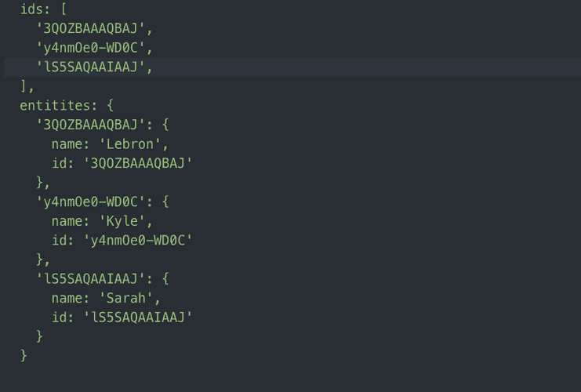Screen dimensions: 581x392
Task: Click the opening brace after entitites
Action: click(x=110, y=106)
